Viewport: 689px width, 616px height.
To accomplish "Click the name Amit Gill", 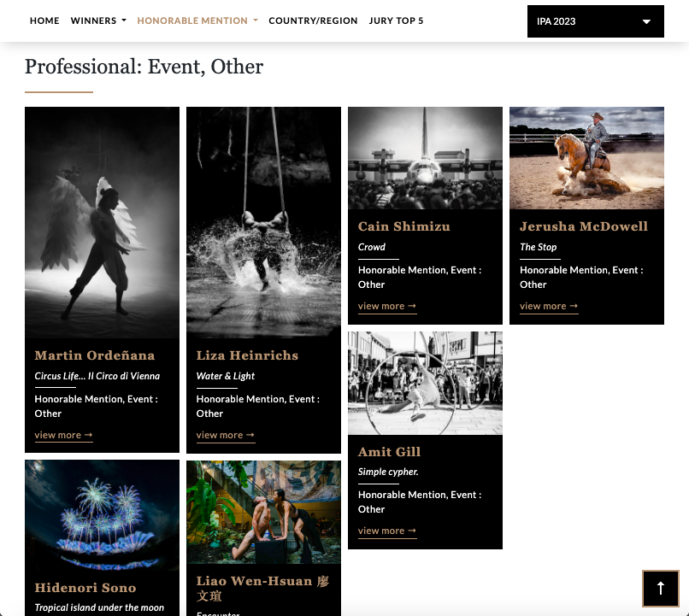I will coord(389,452).
